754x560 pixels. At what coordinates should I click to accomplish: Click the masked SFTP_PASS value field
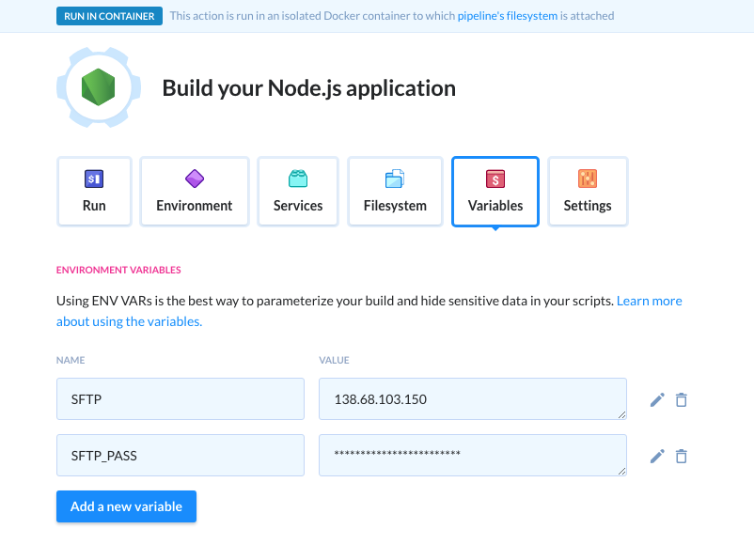[x=473, y=455]
